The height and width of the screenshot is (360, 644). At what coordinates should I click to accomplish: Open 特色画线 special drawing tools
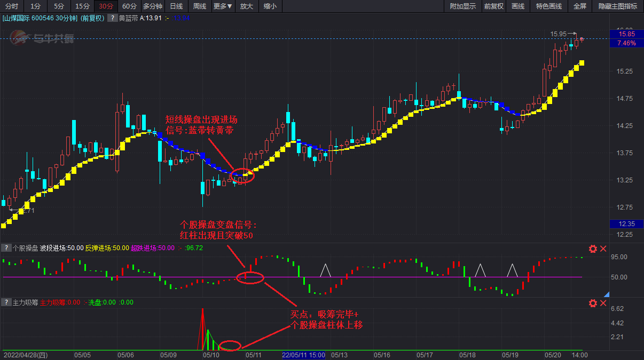coord(549,6)
